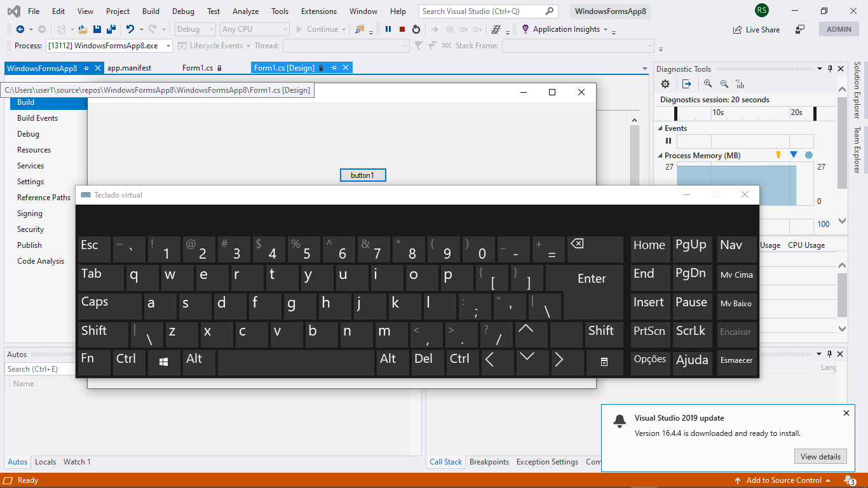This screenshot has height=488, width=868.
Task: Toggle the left Shift key on virtual keyboard
Action: pos(103,334)
